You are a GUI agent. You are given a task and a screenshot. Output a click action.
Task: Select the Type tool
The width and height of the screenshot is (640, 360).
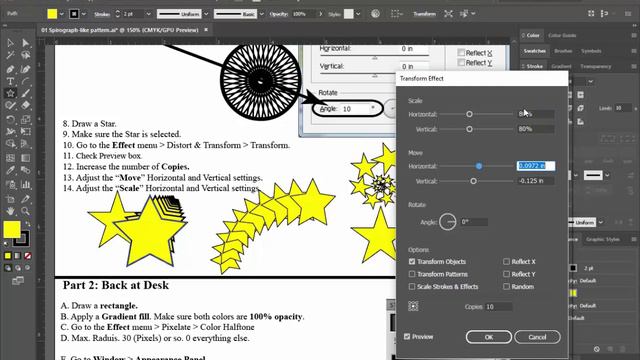[10, 81]
